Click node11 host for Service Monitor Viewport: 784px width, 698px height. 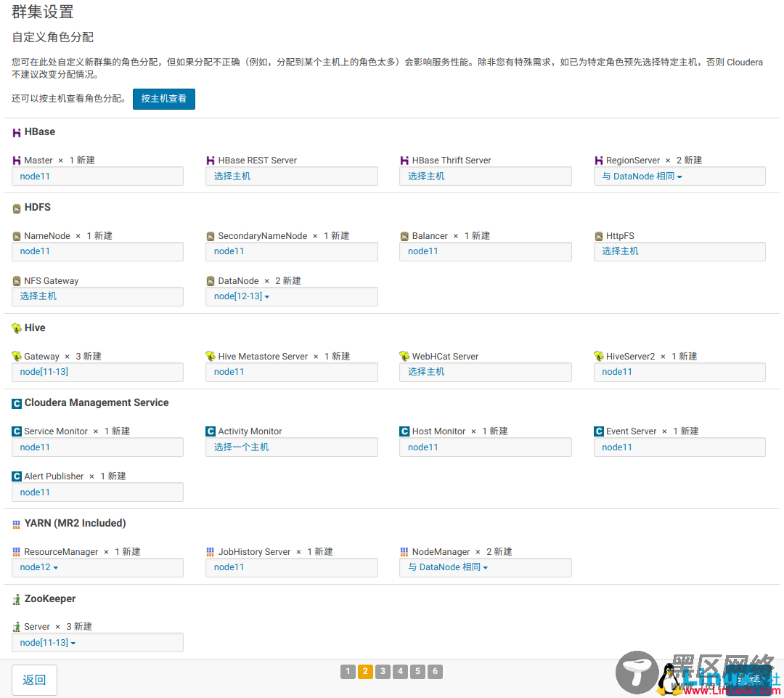pyautogui.click(x=97, y=447)
